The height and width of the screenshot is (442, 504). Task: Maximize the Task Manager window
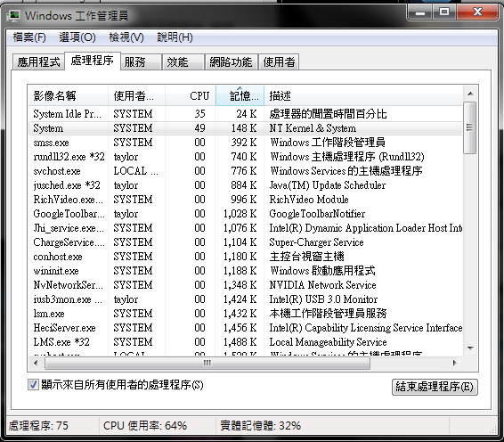[443, 12]
